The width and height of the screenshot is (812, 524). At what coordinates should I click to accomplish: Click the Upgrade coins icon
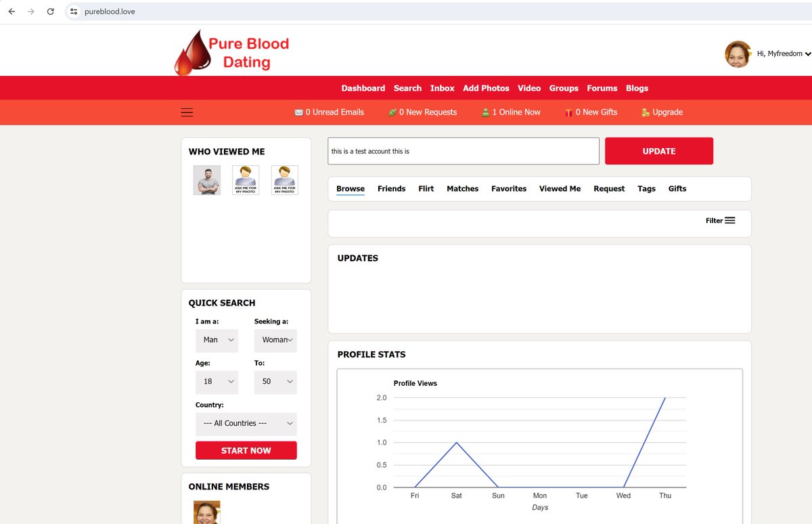pos(646,112)
